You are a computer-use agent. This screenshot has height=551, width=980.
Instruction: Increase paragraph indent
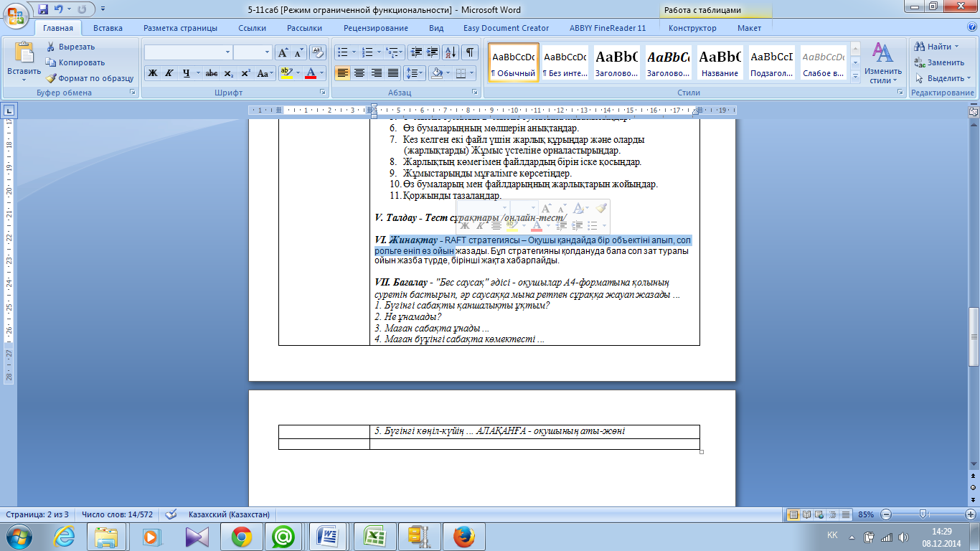(432, 52)
